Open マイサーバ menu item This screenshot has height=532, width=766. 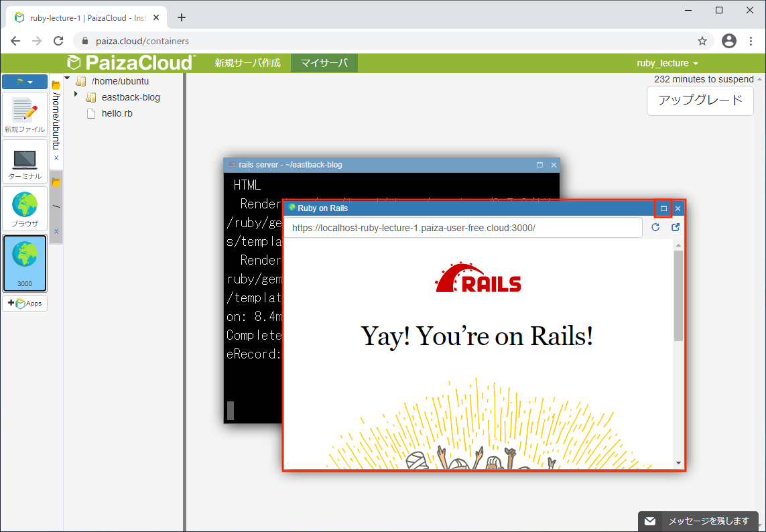[324, 63]
